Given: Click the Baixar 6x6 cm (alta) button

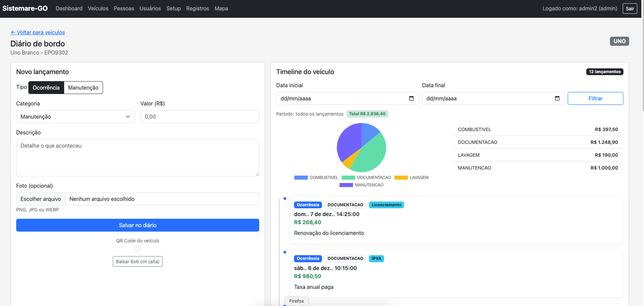Looking at the screenshot, I should point(138,262).
